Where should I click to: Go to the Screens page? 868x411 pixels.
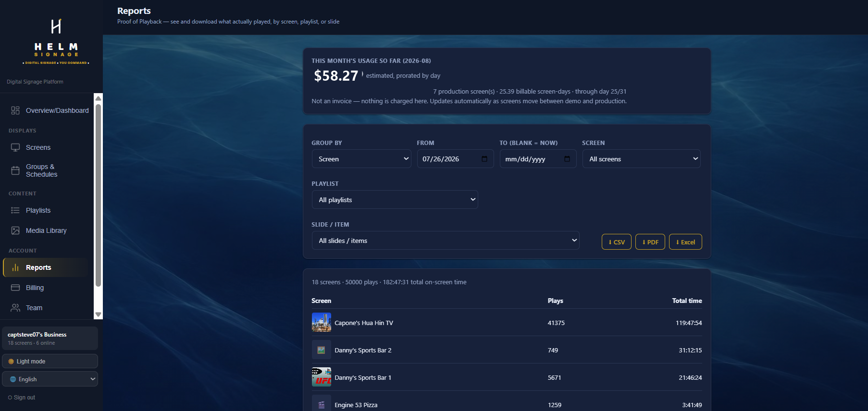(47, 147)
